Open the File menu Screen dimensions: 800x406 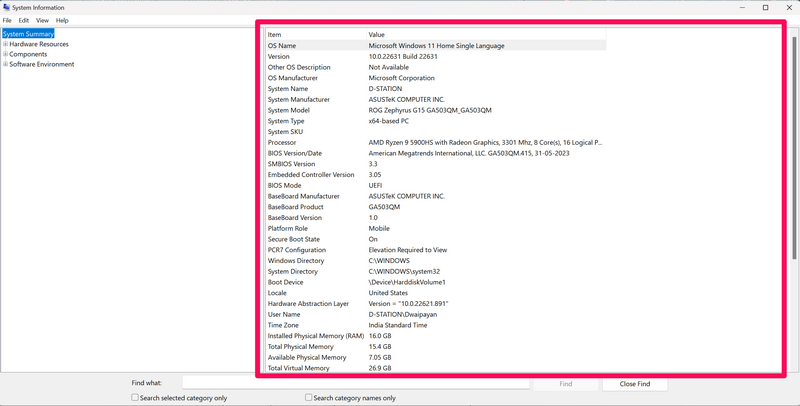pyautogui.click(x=7, y=20)
